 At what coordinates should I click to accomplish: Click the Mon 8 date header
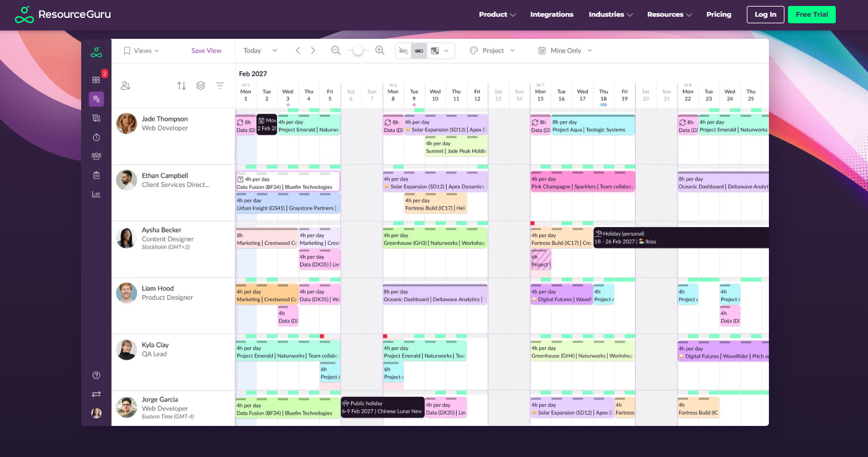[393, 95]
